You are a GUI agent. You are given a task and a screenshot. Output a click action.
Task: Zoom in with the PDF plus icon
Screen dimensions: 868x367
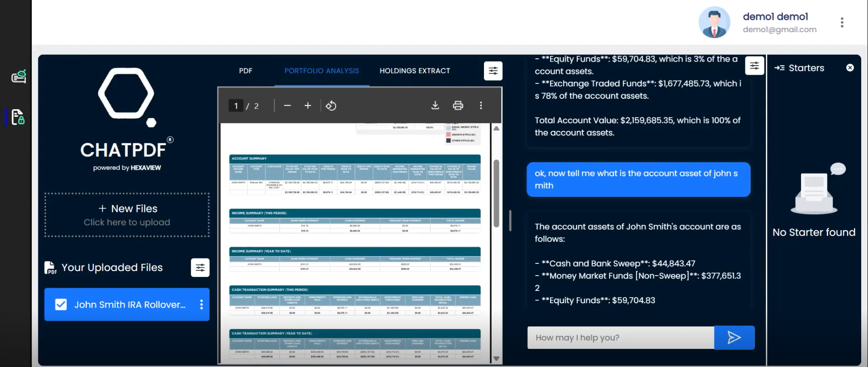click(308, 105)
